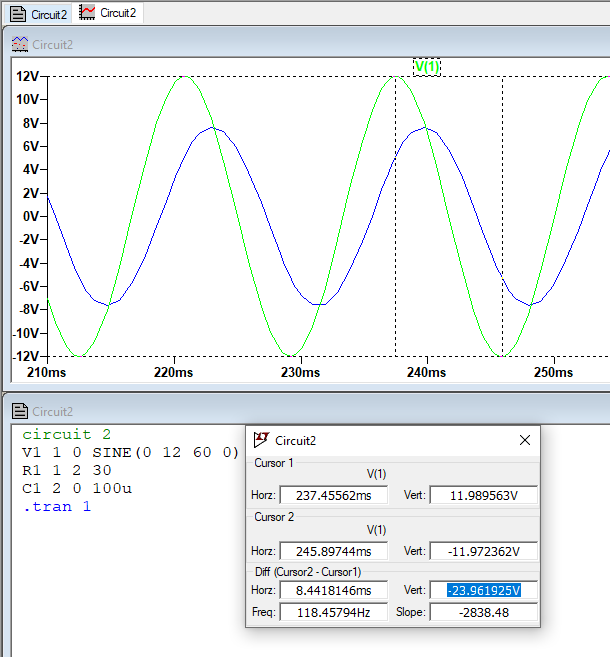Click the V1 SINE source netlist line
This screenshot has height=657, width=610.
coord(130,452)
